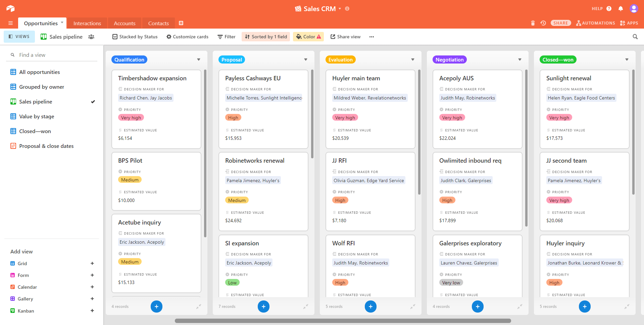Select the checked Sales pipeline view
Image resolution: width=644 pixels, height=325 pixels.
(x=36, y=101)
